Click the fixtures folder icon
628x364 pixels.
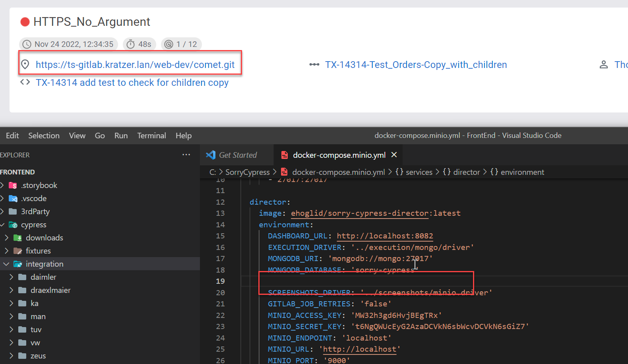(17, 251)
